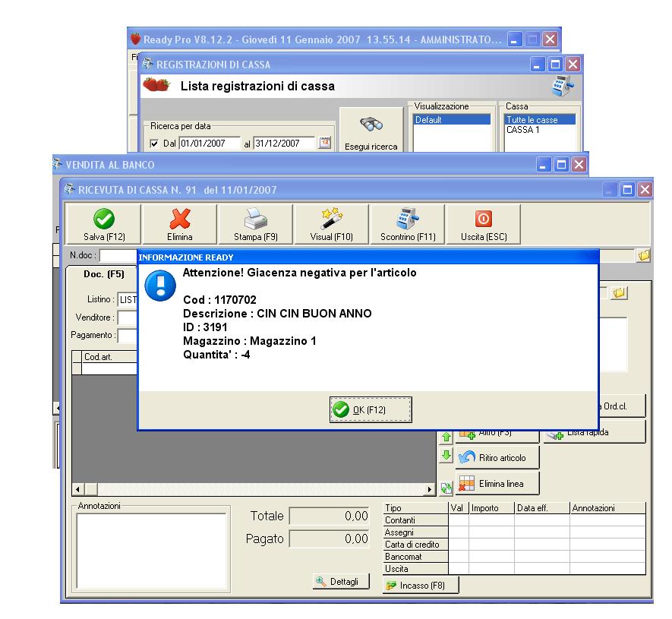Screen dimensions: 672x619
Task: Click Stampa (F9) printer button
Action: click(x=255, y=224)
